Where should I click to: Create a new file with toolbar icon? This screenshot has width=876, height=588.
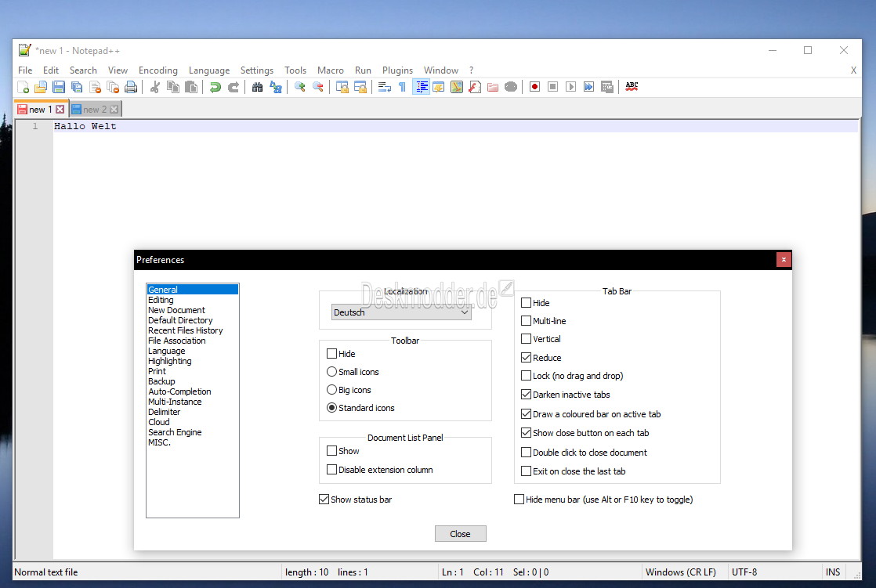(x=24, y=87)
